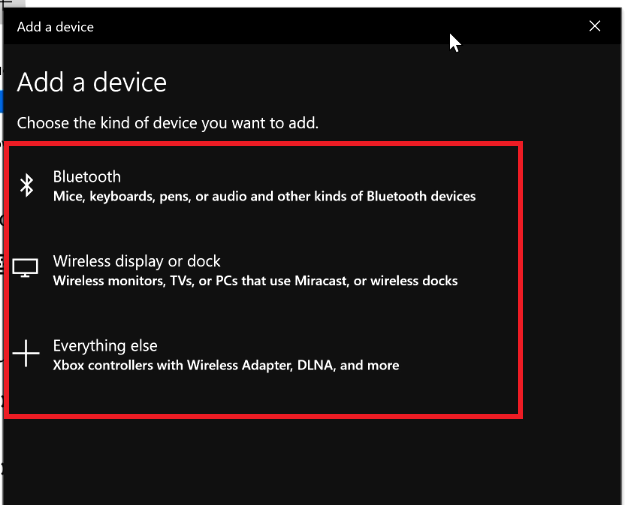The height and width of the screenshot is (505, 633).
Task: Pick the Everything else heading label
Action: [105, 346]
